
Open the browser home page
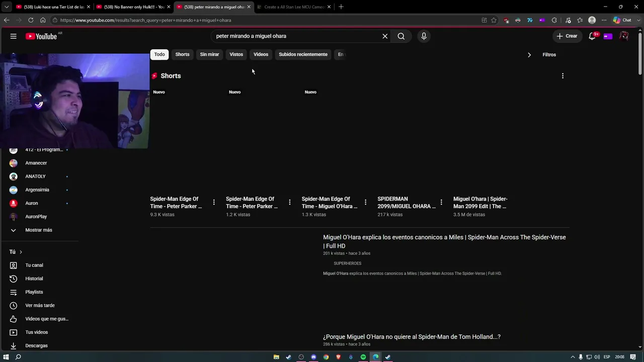(43, 20)
